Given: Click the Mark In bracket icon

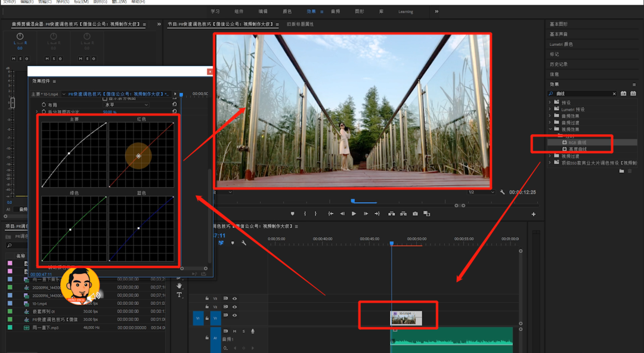Looking at the screenshot, I should tap(305, 213).
